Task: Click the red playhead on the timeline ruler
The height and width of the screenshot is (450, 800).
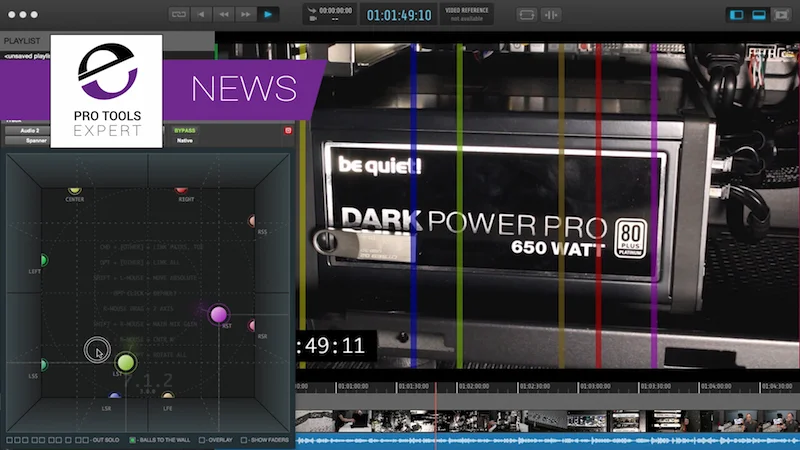Action: pyautogui.click(x=436, y=387)
